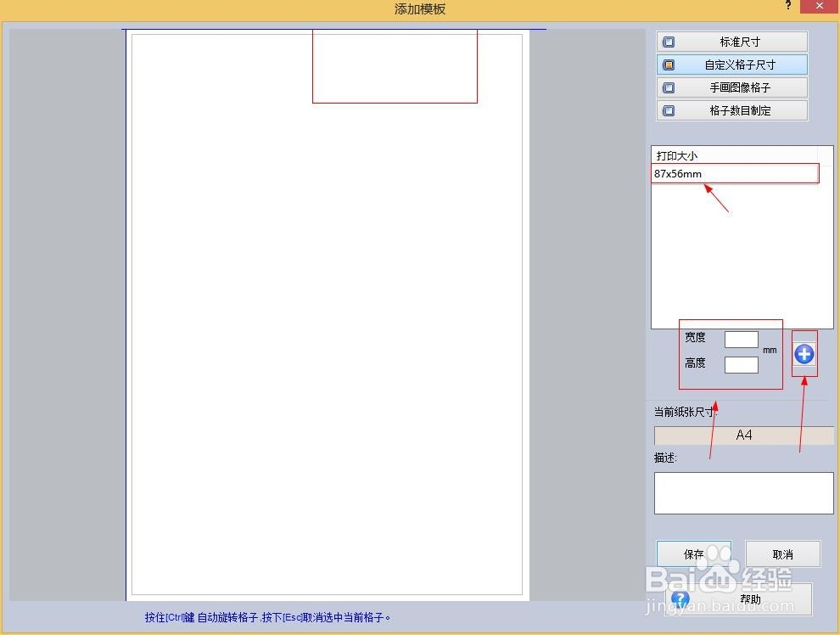This screenshot has height=635, width=840.
Task: Click the Ctrl/Esc hint text at bottom
Action: click(x=267, y=617)
